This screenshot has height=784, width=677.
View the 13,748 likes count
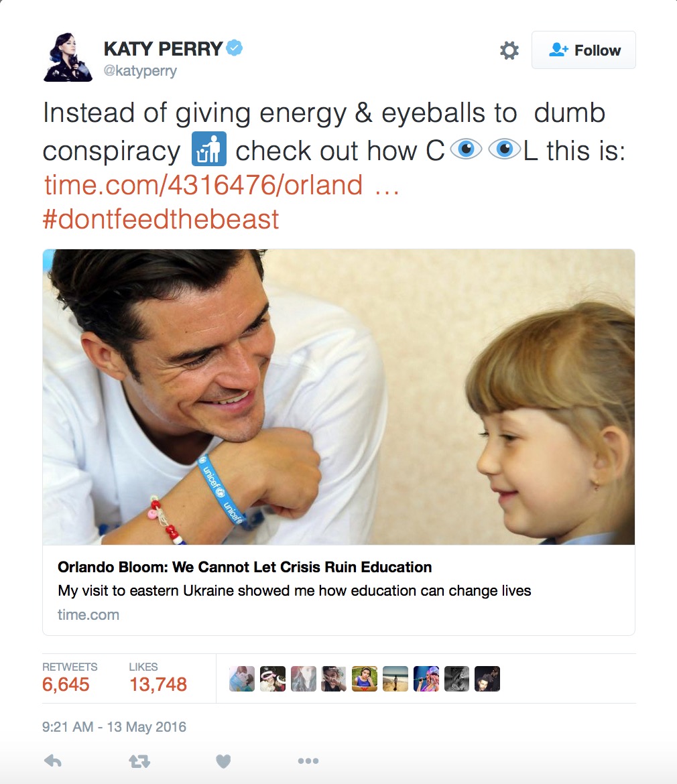click(x=158, y=684)
